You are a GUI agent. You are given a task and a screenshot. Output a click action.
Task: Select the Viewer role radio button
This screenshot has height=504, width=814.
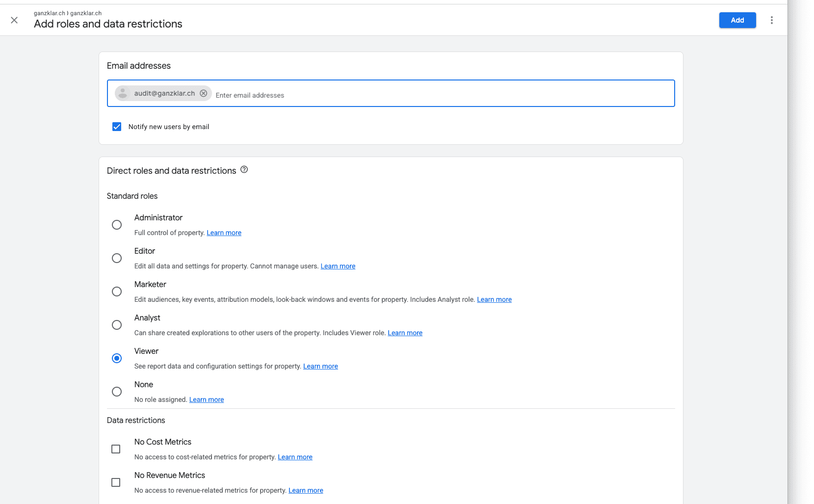tap(117, 358)
